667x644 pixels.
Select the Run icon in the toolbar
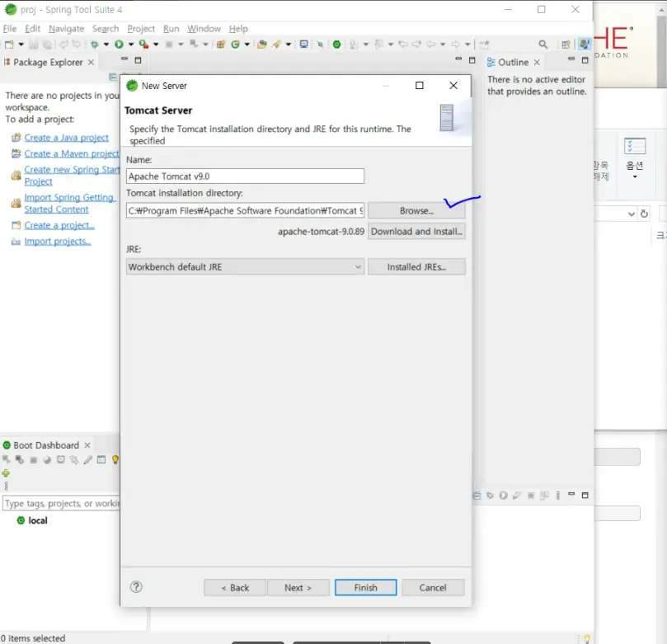[x=118, y=44]
